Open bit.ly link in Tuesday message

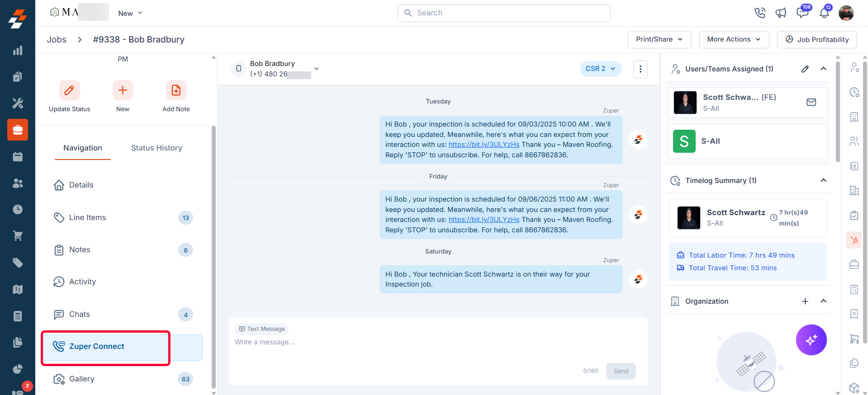click(x=484, y=145)
